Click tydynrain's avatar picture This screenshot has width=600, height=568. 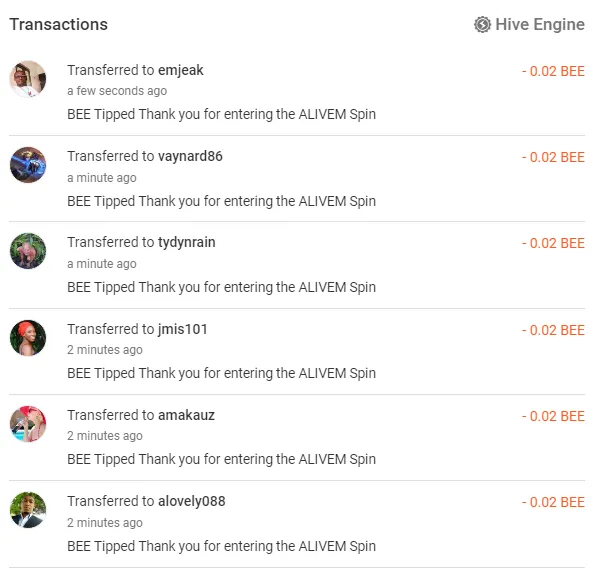pyautogui.click(x=28, y=251)
